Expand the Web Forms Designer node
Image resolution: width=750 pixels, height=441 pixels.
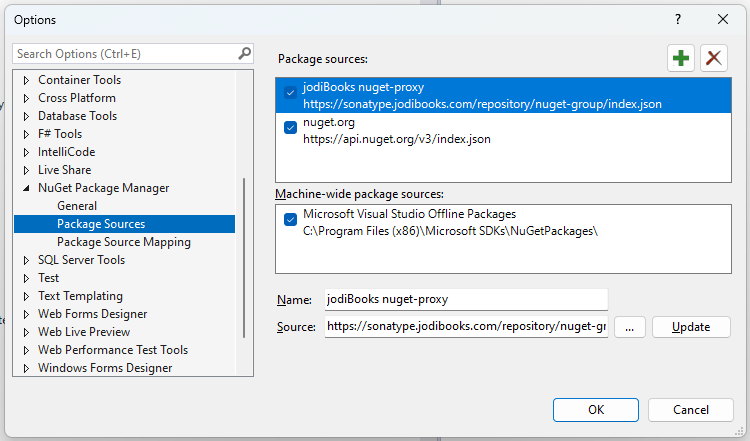[26, 315]
